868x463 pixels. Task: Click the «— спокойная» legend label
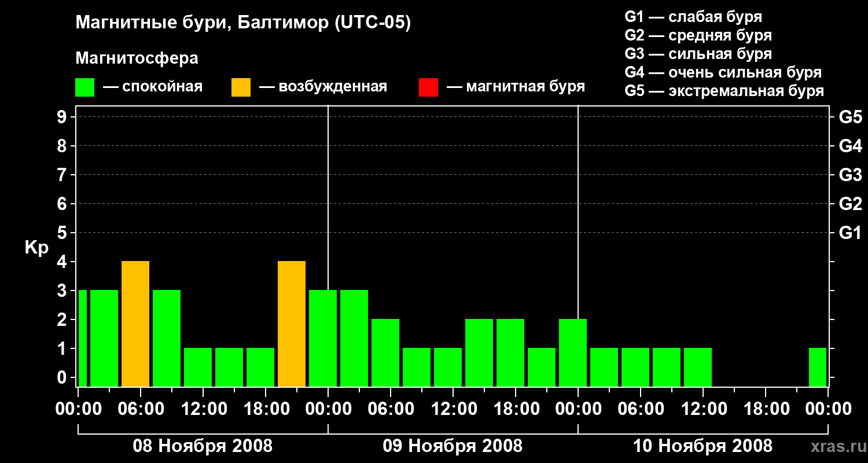[153, 87]
